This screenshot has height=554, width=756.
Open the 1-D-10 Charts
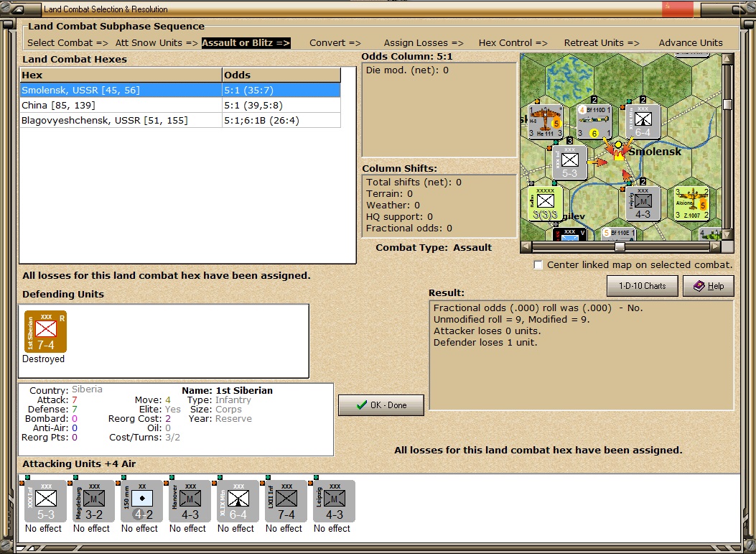tap(643, 286)
